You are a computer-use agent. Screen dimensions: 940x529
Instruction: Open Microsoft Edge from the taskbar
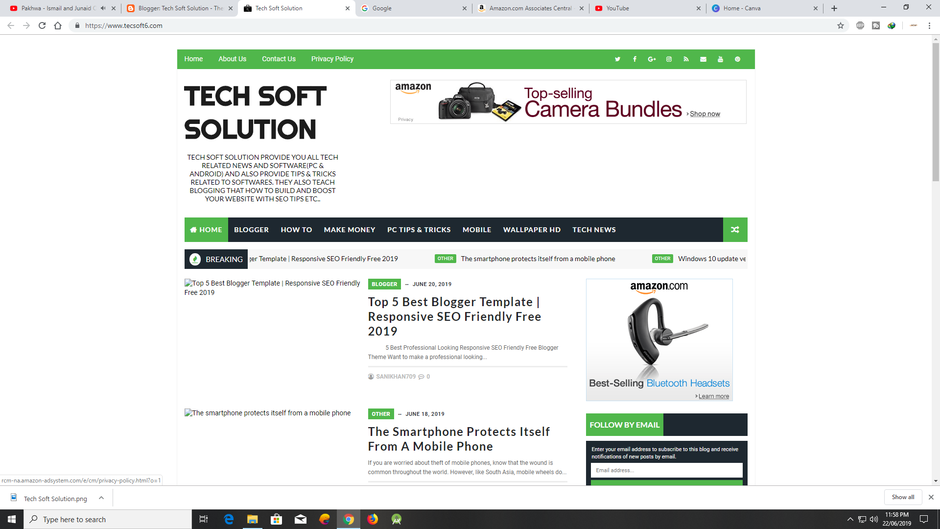(228, 519)
